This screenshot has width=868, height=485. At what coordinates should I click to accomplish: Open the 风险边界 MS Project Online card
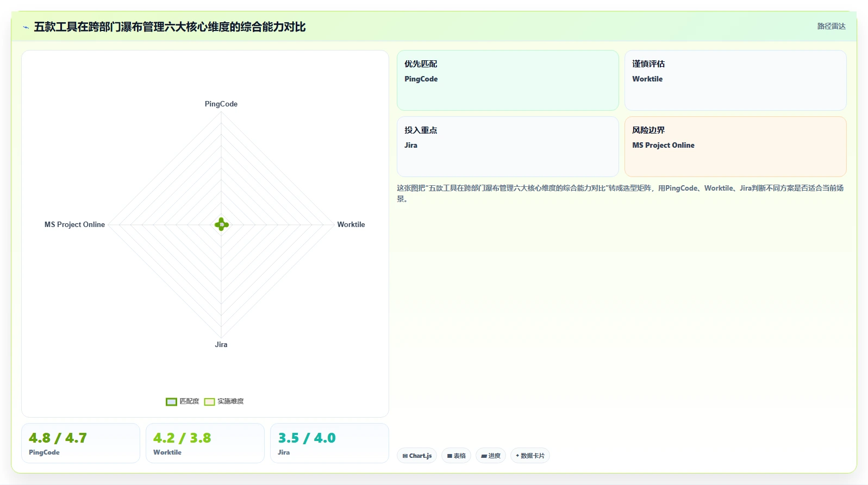735,147
